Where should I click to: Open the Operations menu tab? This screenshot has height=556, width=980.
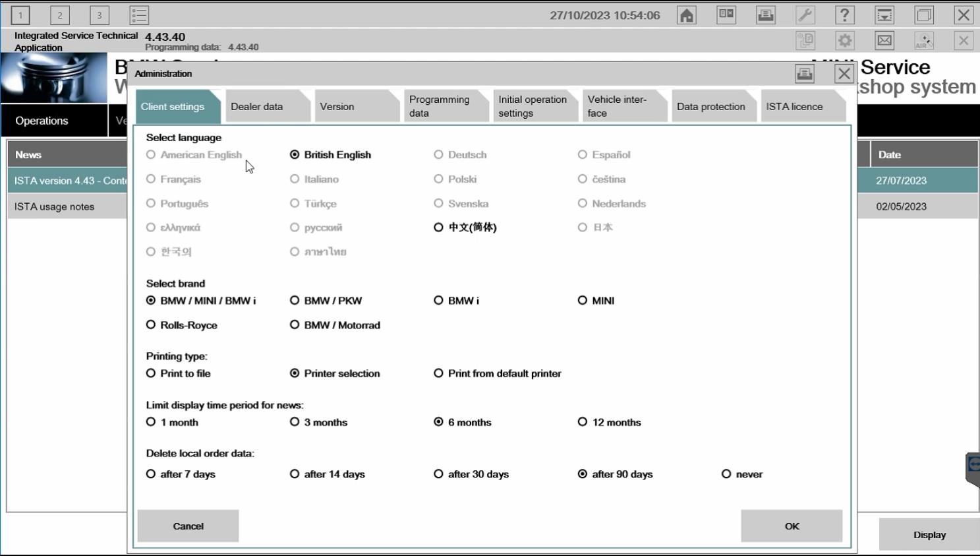pyautogui.click(x=54, y=121)
